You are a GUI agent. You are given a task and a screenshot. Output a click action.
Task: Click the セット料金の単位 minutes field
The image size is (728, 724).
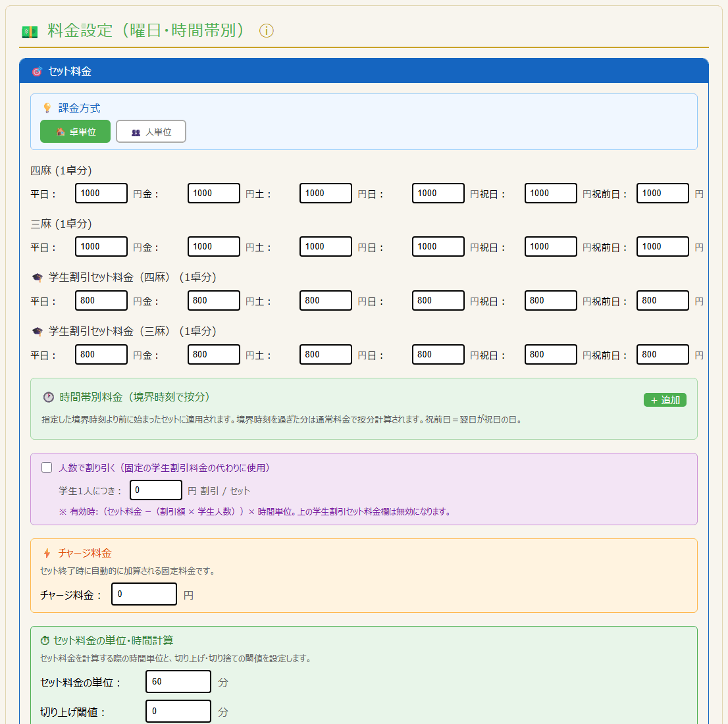[178, 682]
